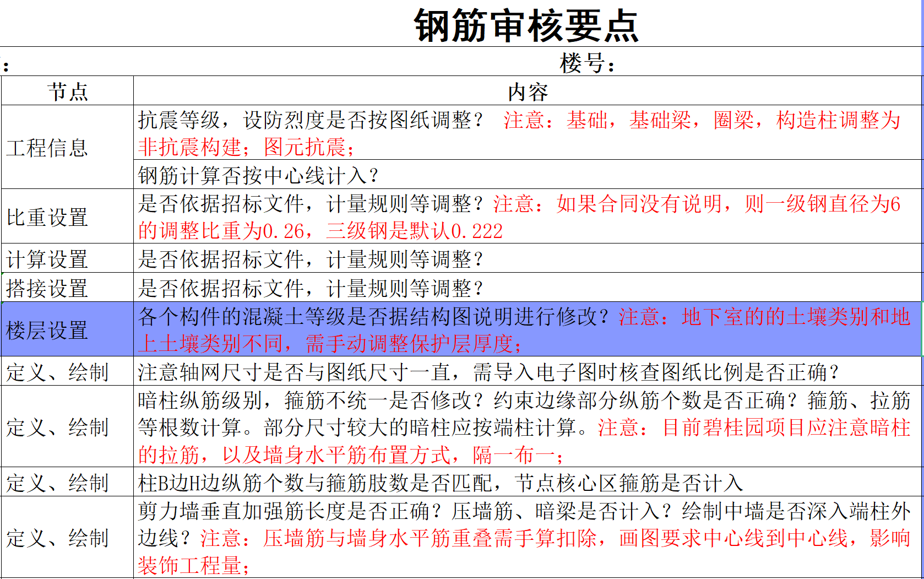Select the 搭接设置 node cell
Image resolution: width=924 pixels, height=579 pixels.
point(68,288)
